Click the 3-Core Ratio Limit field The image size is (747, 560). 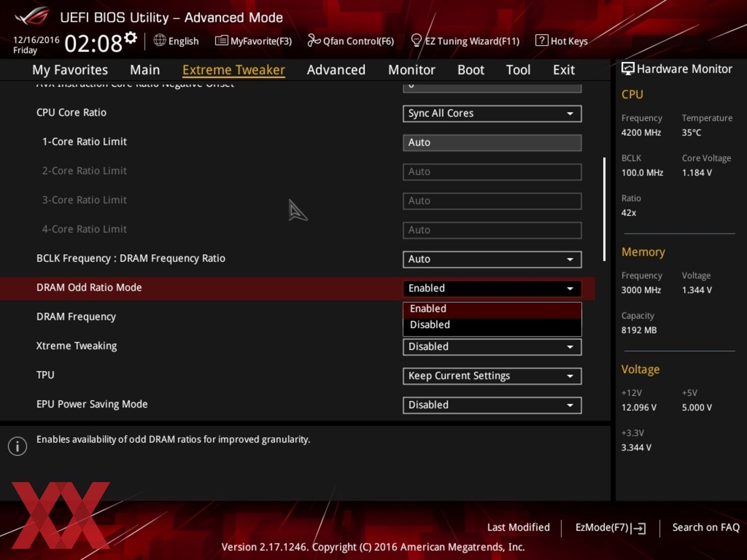(492, 200)
